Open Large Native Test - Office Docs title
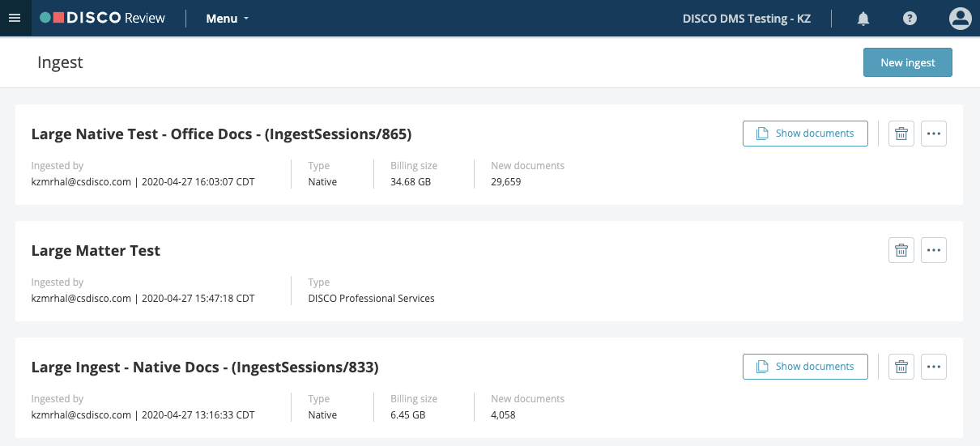Image resolution: width=980 pixels, height=446 pixels. (x=221, y=134)
